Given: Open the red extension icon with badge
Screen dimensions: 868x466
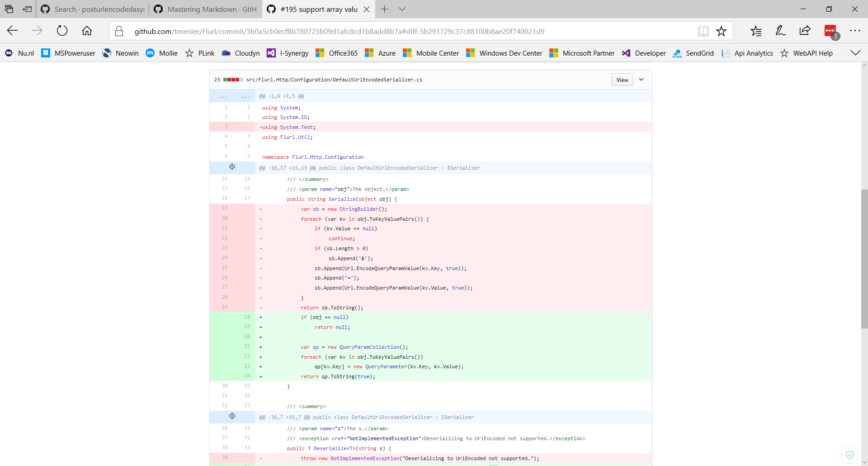Looking at the screenshot, I should pyautogui.click(x=831, y=31).
